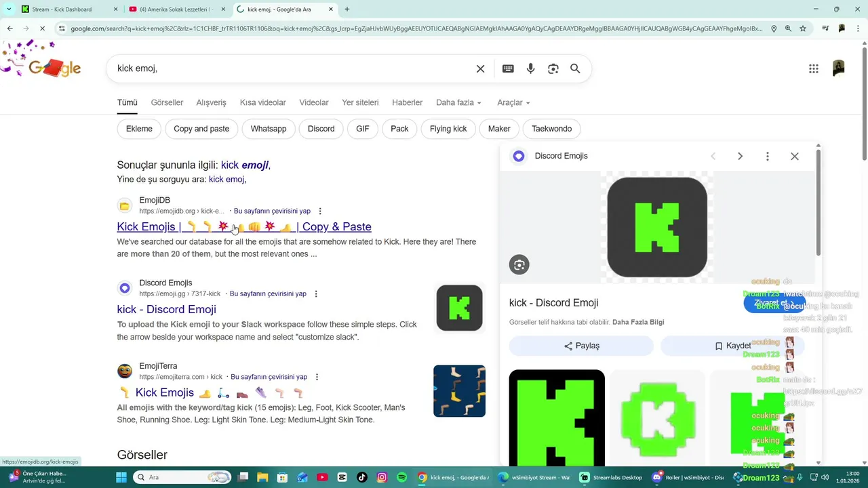This screenshot has height=488, width=868.
Task: Open more options in the image panel
Action: click(767, 156)
